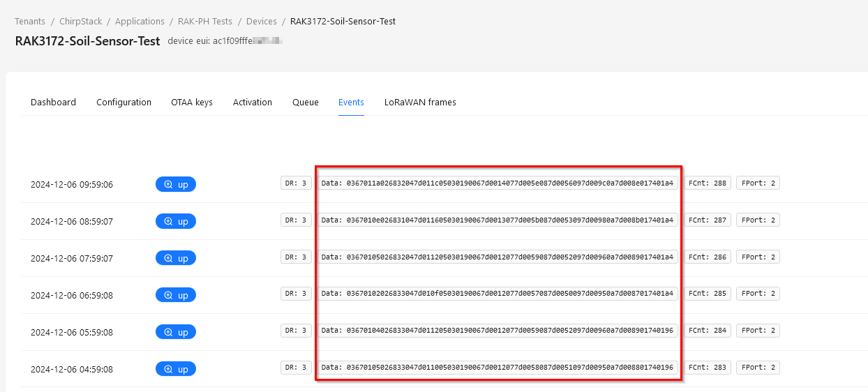Click the FPort: 2 tag in FCnt 283 row
The height and width of the screenshot is (392, 868).
[758, 368]
